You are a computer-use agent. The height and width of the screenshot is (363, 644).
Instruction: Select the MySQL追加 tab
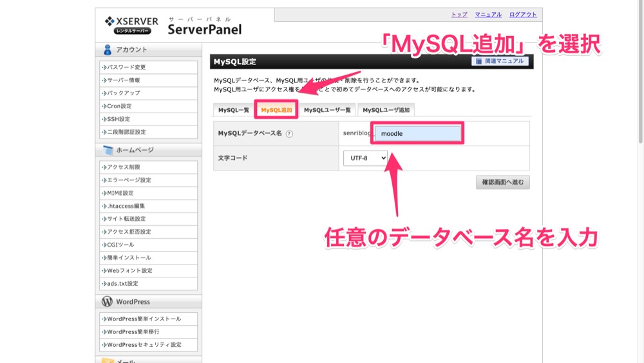tap(276, 110)
